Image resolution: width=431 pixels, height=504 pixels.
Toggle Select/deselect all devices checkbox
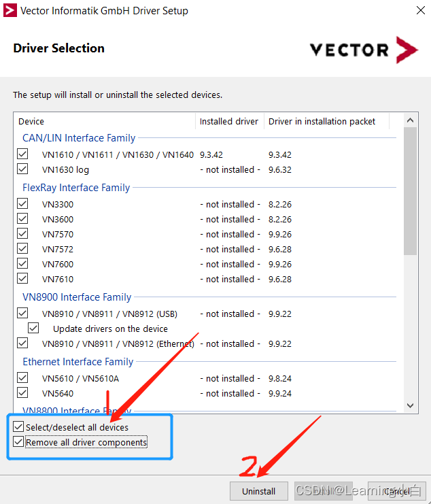pyautogui.click(x=18, y=427)
